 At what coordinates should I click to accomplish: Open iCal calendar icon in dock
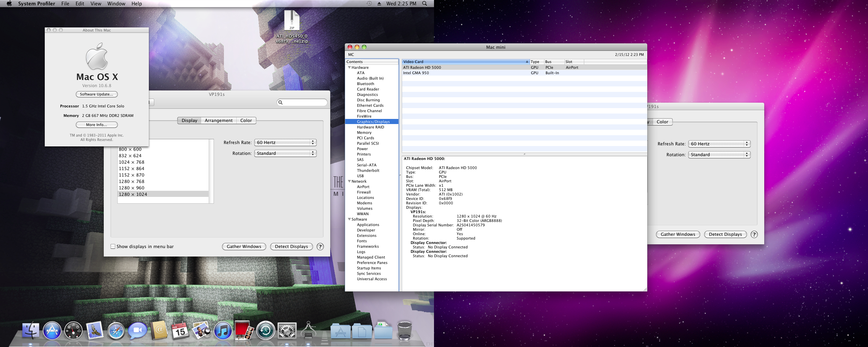pyautogui.click(x=180, y=330)
